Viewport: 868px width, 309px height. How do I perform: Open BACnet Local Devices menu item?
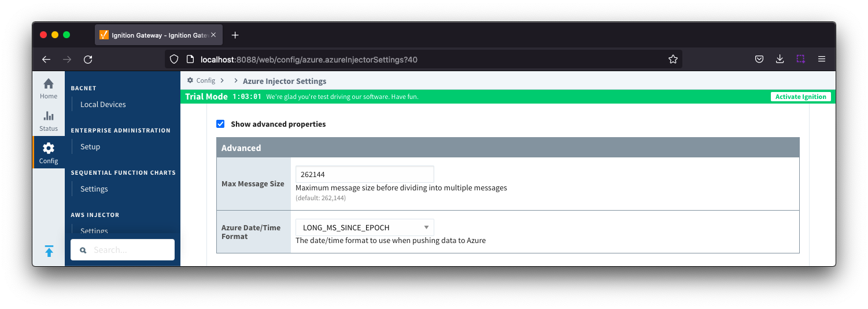click(103, 105)
